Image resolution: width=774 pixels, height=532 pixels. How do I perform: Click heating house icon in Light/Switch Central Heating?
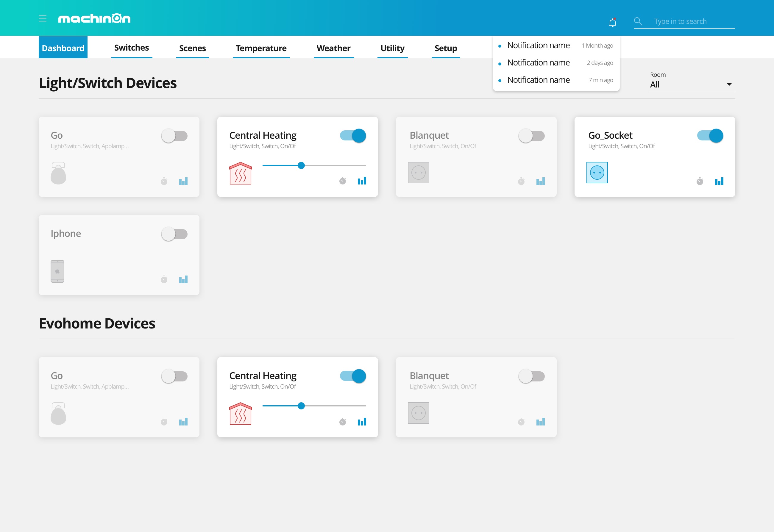(x=241, y=173)
